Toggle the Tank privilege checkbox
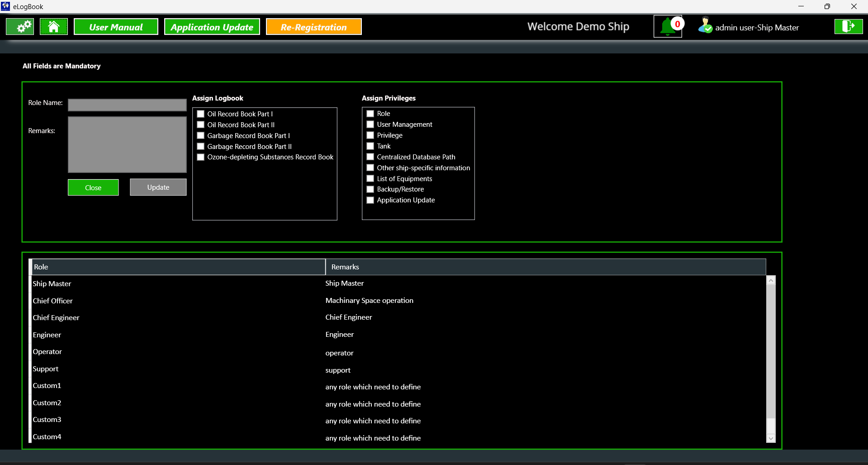The width and height of the screenshot is (868, 465). 370,146
